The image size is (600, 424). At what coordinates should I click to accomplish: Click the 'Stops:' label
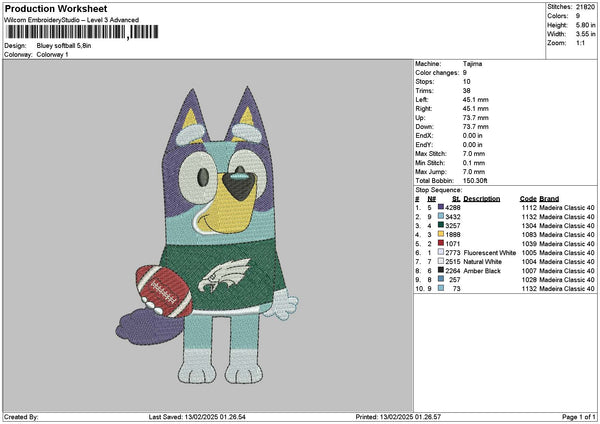pos(425,82)
